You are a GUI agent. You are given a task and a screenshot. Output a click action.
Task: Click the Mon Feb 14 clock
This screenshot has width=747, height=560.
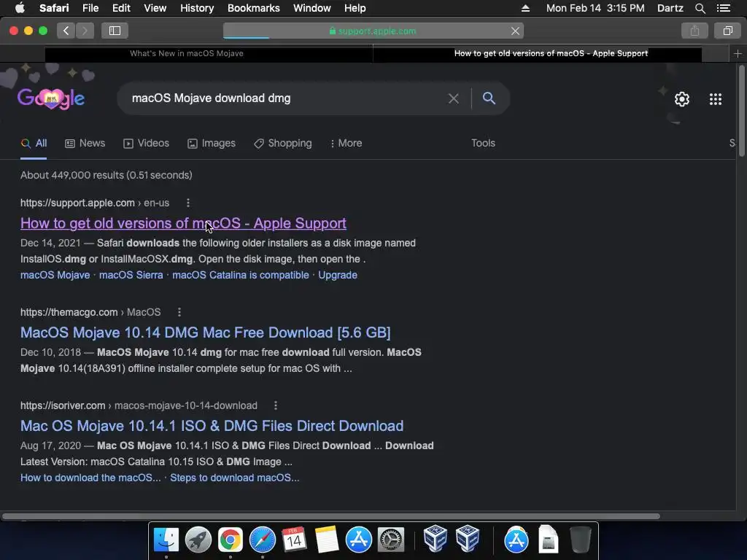(x=595, y=8)
